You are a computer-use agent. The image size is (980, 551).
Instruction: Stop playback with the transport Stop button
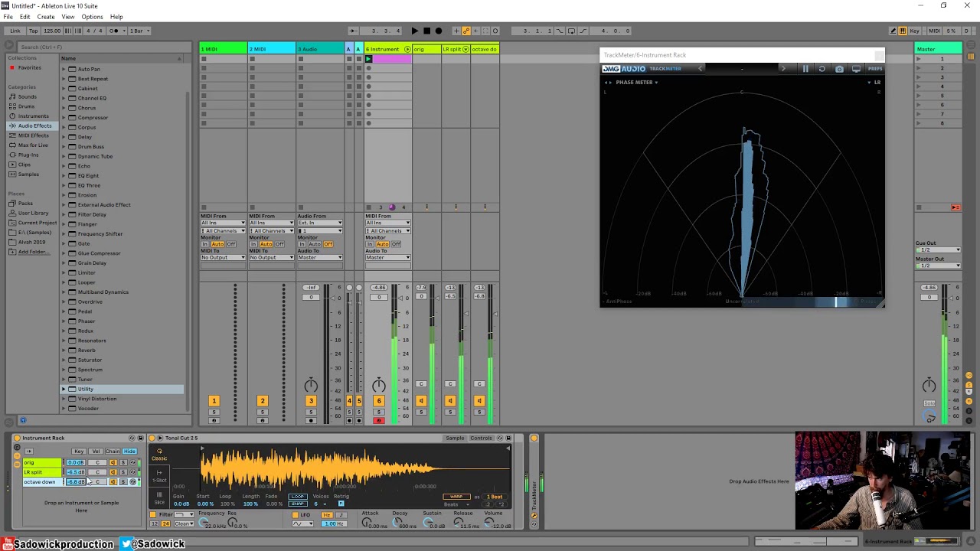coord(427,31)
